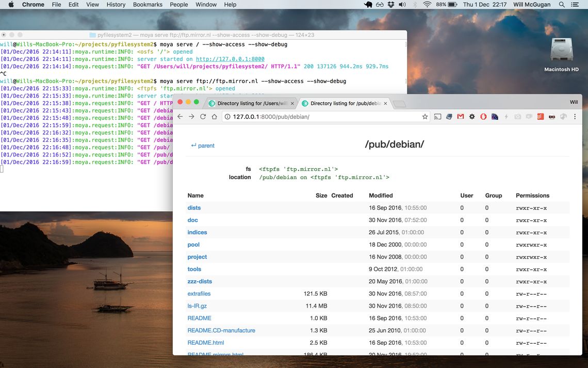View site information icon in address bar
The width and height of the screenshot is (588, 368).
(x=227, y=117)
